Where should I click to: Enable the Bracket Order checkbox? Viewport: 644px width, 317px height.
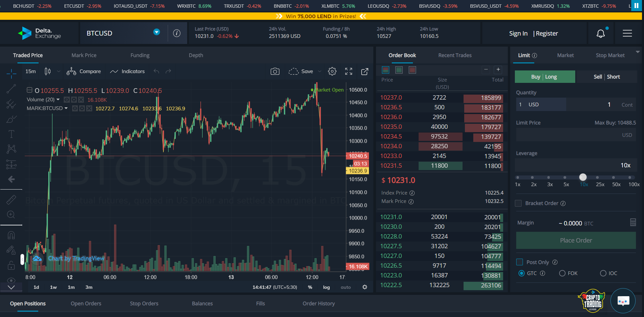point(518,203)
